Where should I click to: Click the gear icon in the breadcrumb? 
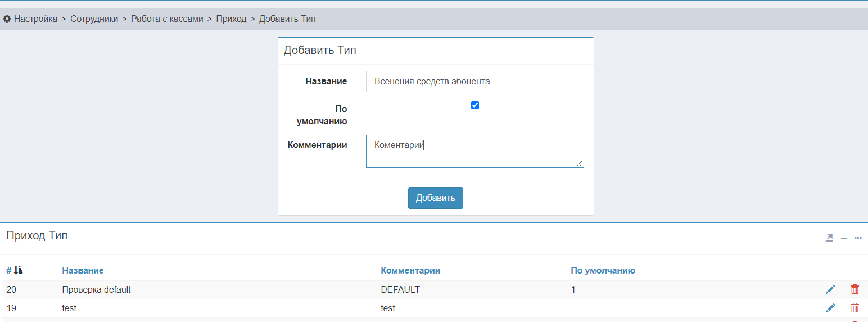pos(7,19)
